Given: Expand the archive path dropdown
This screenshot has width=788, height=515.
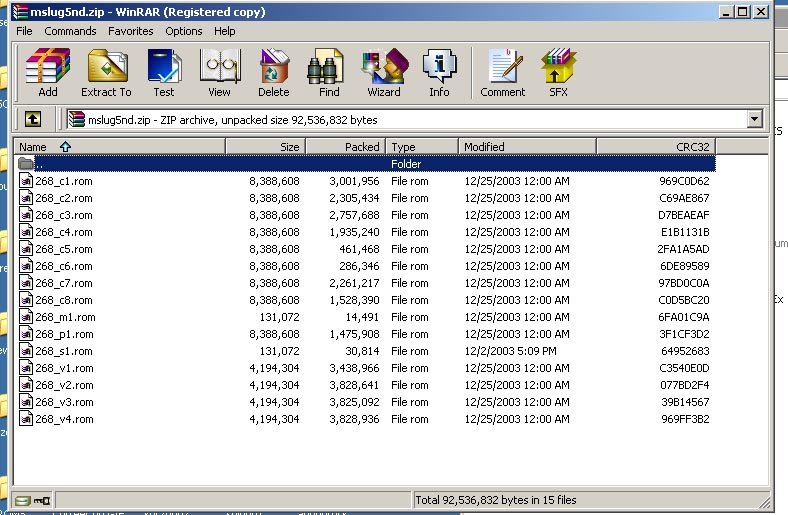Looking at the screenshot, I should [x=754, y=120].
